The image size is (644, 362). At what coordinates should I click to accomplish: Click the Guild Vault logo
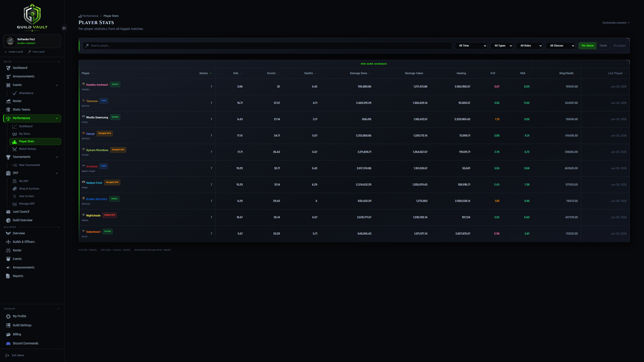32,17
